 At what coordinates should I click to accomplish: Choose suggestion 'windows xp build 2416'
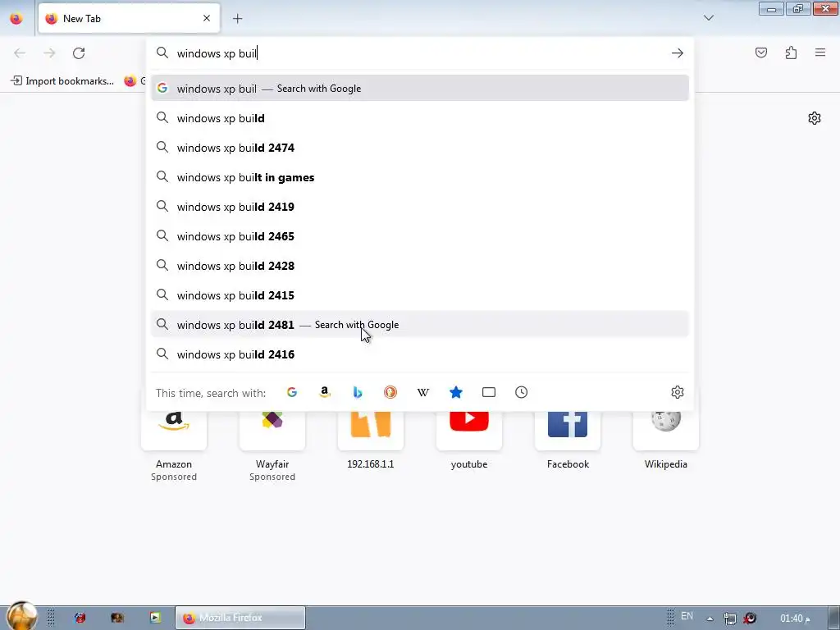(x=420, y=354)
